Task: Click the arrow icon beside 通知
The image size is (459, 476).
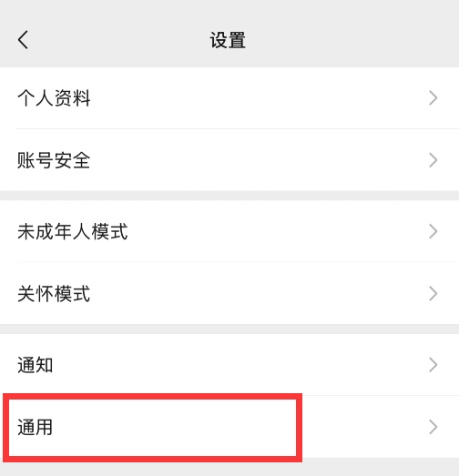Action: click(433, 365)
